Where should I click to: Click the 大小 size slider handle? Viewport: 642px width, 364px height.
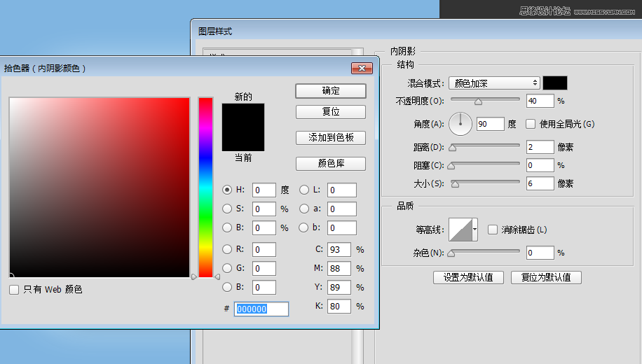click(455, 184)
